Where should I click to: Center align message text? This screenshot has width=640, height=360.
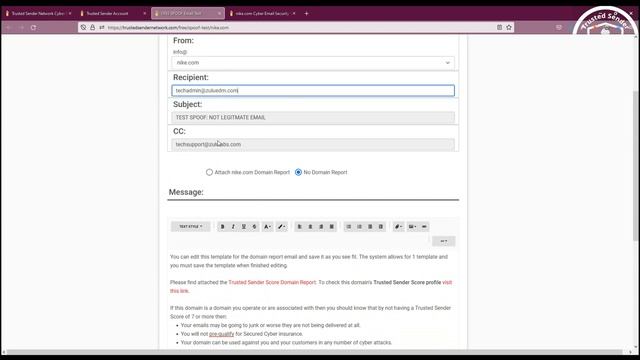coord(310,227)
